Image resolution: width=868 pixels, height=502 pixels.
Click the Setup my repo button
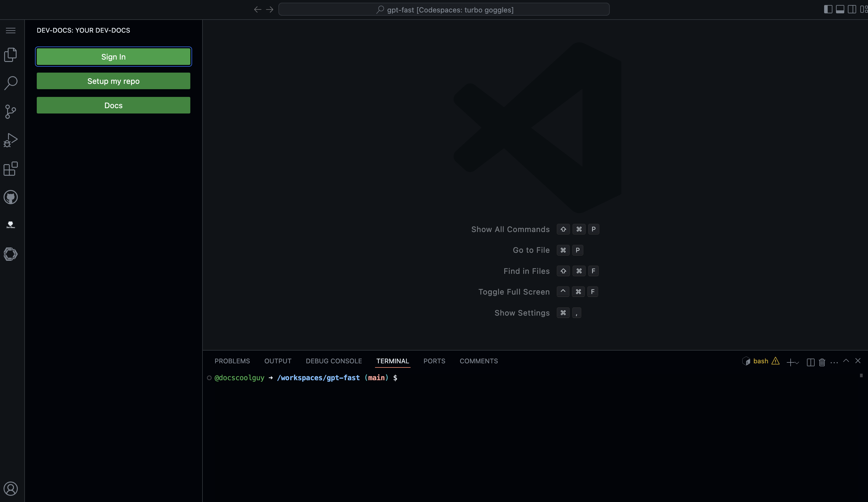click(113, 81)
